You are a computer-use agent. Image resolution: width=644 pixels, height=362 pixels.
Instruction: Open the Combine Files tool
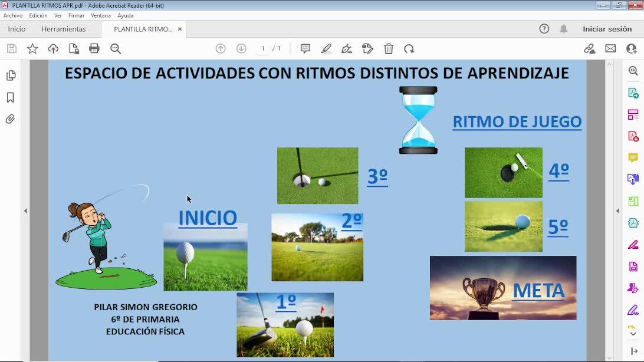pyautogui.click(x=633, y=179)
